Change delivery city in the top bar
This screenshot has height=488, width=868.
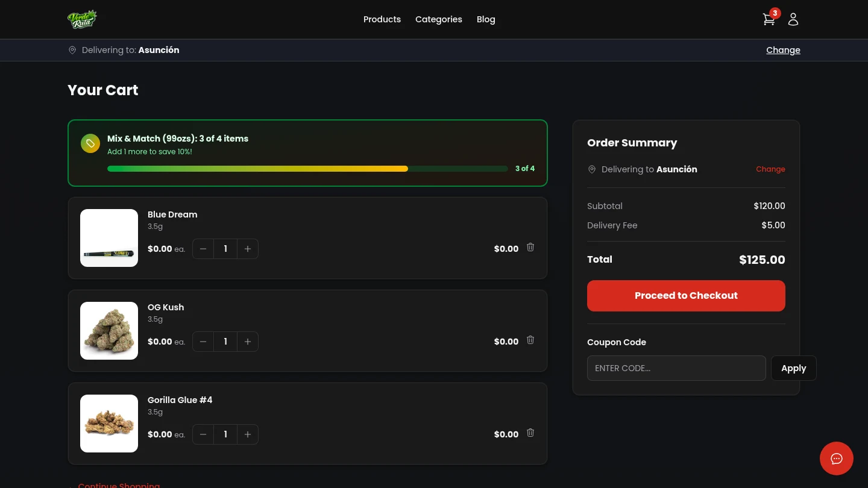click(783, 50)
